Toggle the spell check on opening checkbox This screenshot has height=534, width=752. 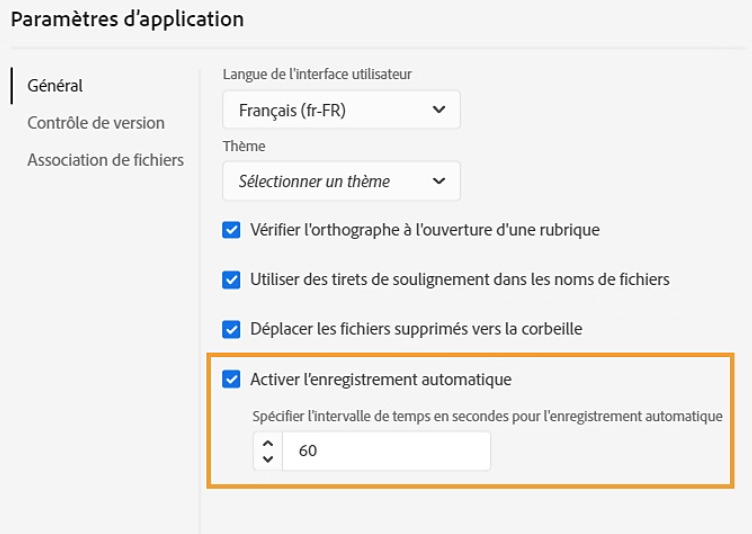click(232, 230)
